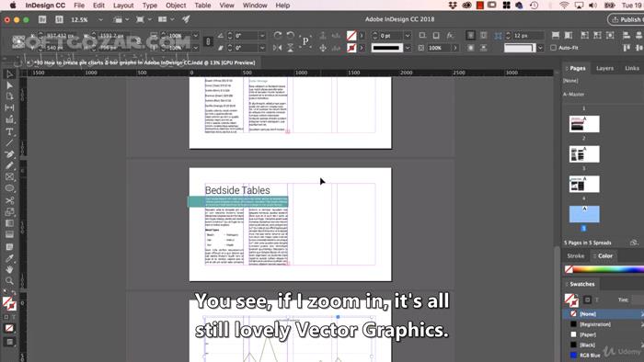Close the document tab
The height and width of the screenshot is (362, 644).
pos(29,62)
